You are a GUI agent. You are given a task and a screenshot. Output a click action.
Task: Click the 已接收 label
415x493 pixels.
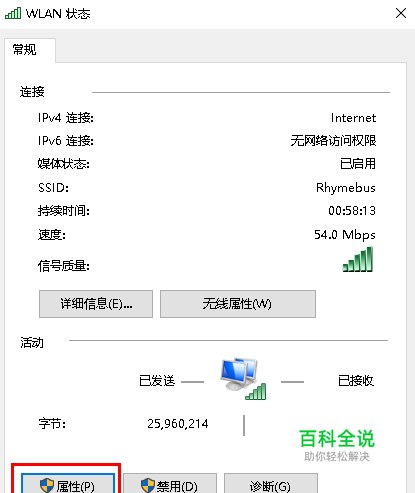click(356, 381)
